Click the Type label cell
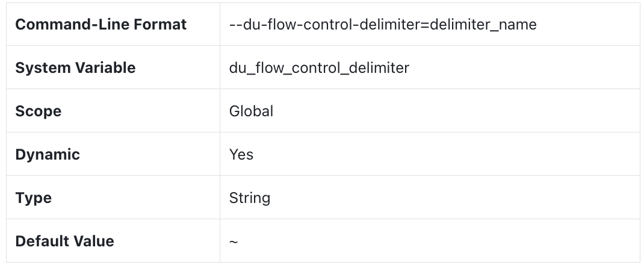 click(x=34, y=198)
